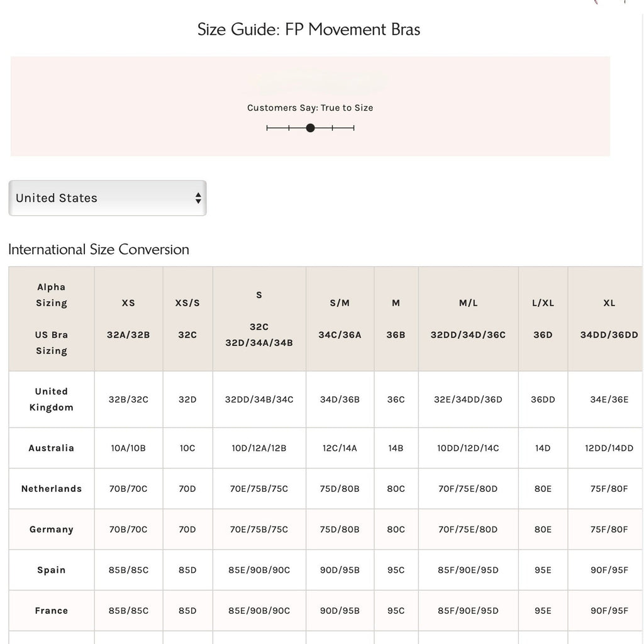Click the M/L 32DD/34D/36C header cell
644x644 pixels.
click(468, 319)
